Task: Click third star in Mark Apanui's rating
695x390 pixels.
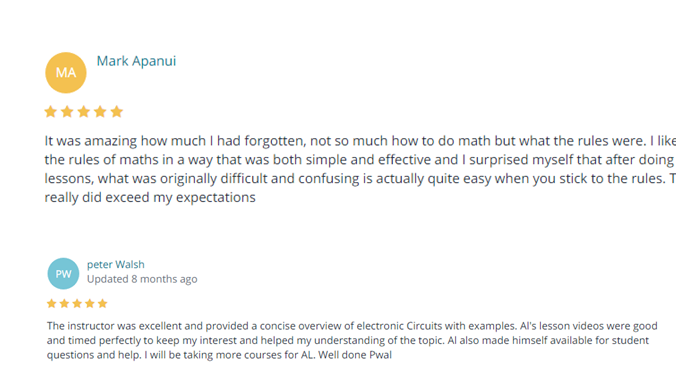Action: [x=84, y=112]
